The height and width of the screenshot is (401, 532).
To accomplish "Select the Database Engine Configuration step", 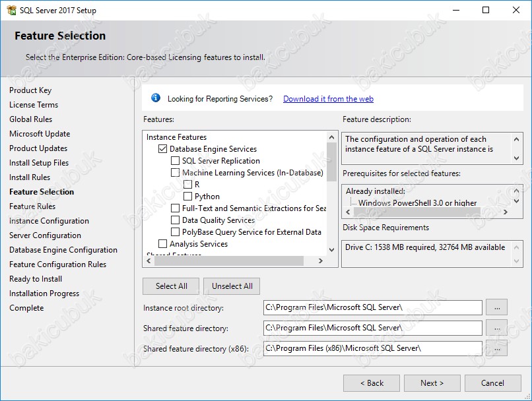I will pos(63,250).
